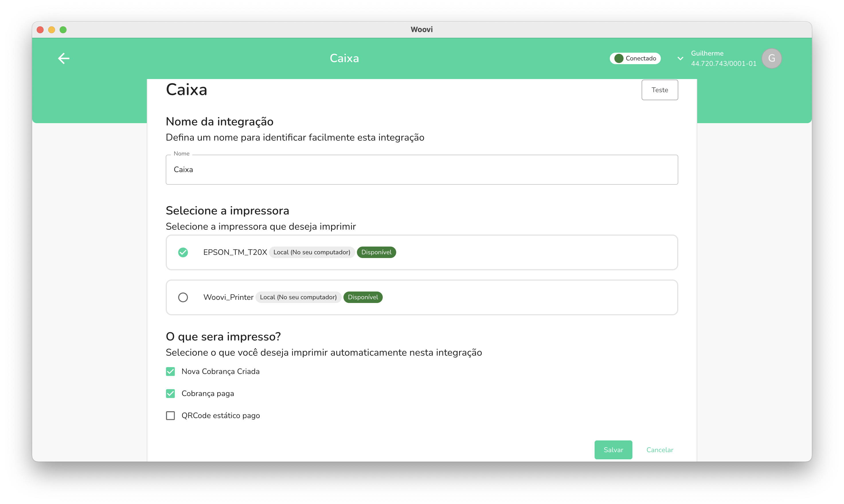Viewport: 844px width, 504px height.
Task: Click the Teste button
Action: point(659,90)
